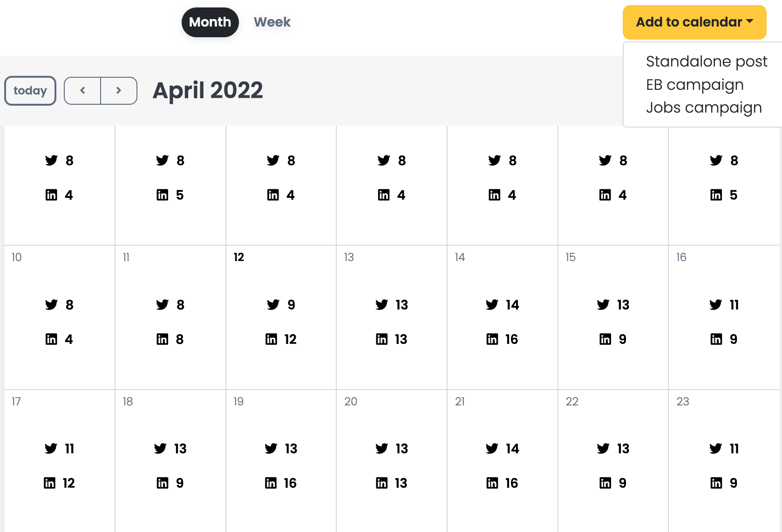Viewport: 782px width, 532px height.
Task: Go to the next month
Action: click(x=119, y=91)
